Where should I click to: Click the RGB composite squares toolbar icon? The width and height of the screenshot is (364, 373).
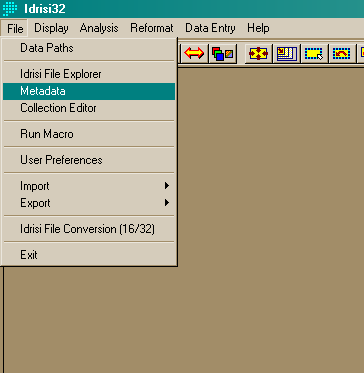click(x=223, y=53)
